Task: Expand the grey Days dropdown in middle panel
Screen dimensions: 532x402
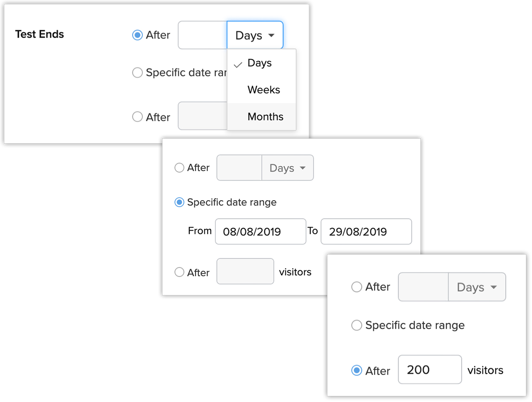Action: pyautogui.click(x=288, y=168)
